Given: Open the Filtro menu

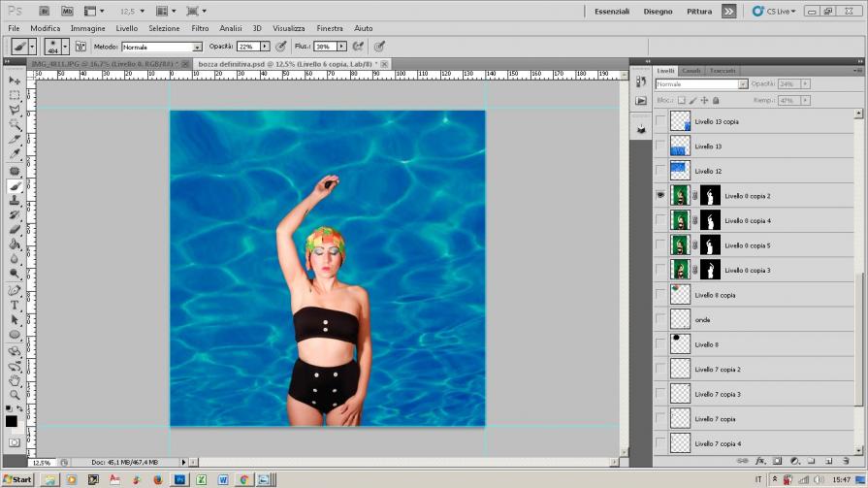Looking at the screenshot, I should click(200, 29).
